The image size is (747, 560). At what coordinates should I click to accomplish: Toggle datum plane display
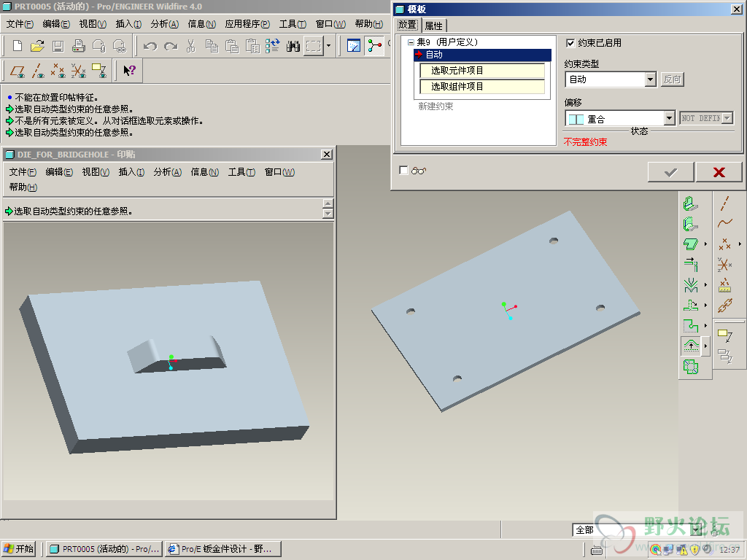pos(18,71)
